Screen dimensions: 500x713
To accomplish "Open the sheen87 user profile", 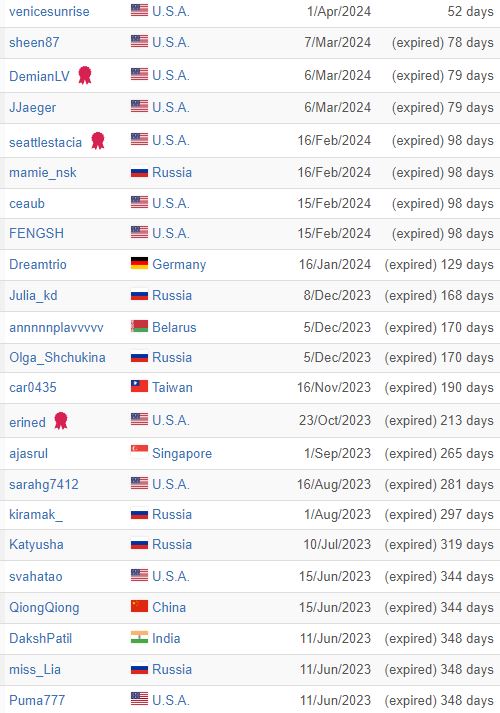I will coord(34,42).
